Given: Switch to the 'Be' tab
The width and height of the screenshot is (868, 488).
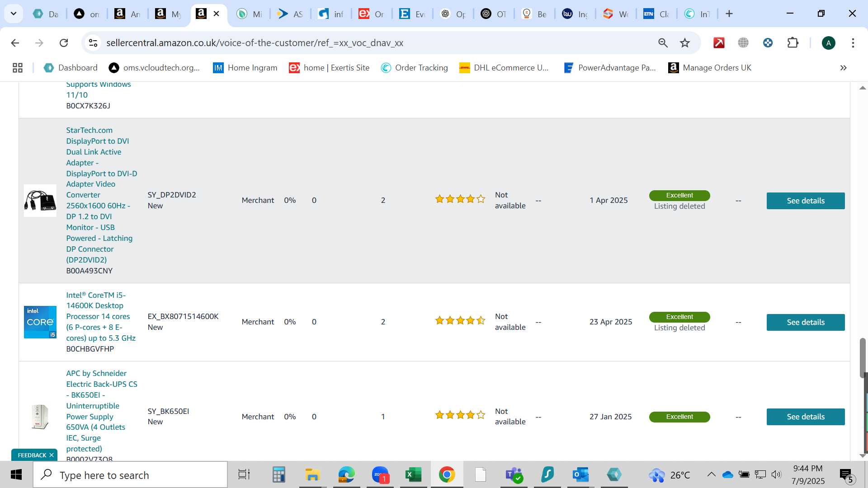Looking at the screenshot, I should (x=534, y=14).
